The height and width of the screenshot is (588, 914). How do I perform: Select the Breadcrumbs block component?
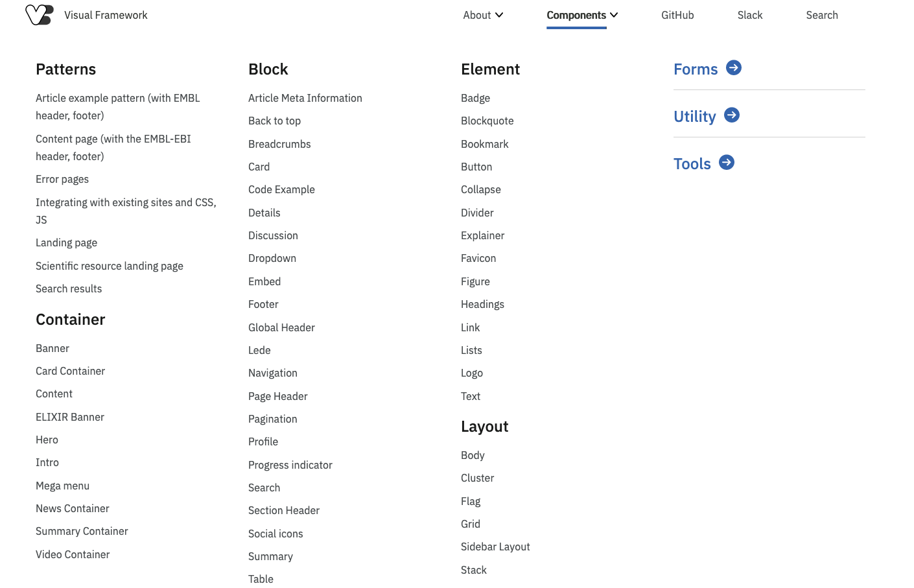pos(279,144)
